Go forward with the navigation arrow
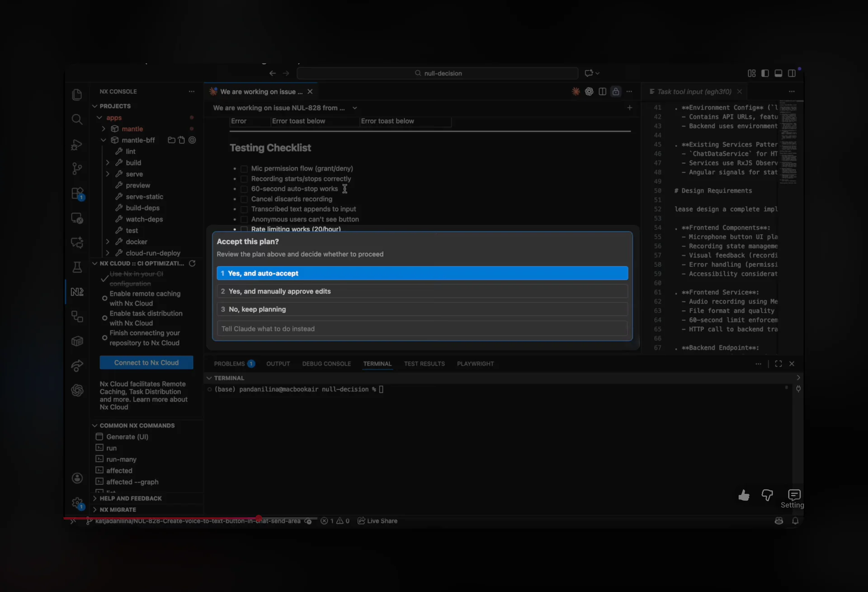 [x=286, y=73]
